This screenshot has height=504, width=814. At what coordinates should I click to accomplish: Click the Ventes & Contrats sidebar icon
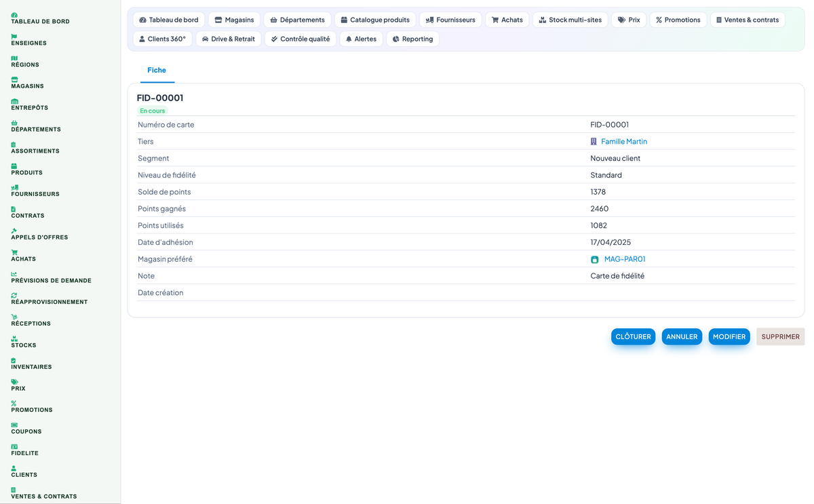click(14, 490)
